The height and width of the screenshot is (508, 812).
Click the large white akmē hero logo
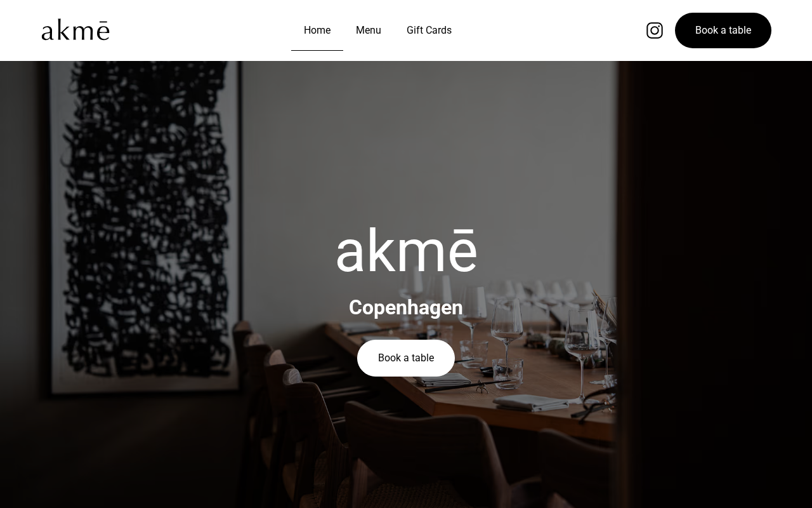coord(406,251)
